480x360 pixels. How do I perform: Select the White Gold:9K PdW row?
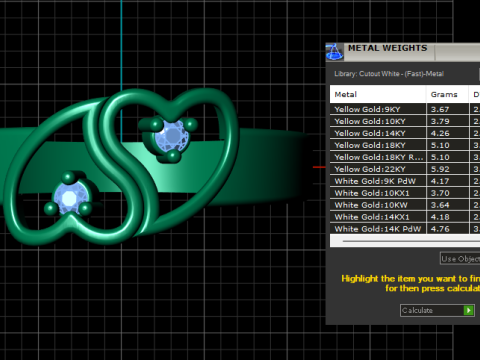click(x=405, y=181)
